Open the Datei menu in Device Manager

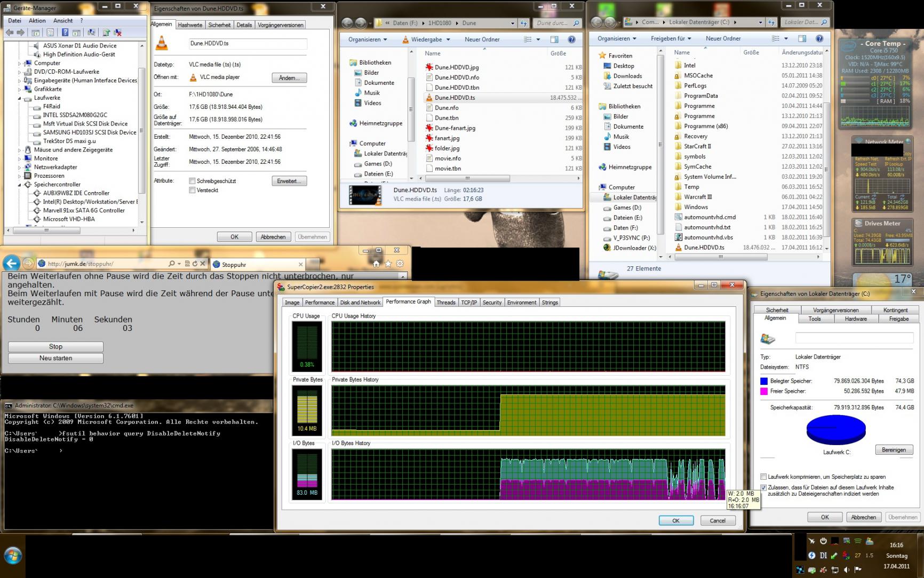pos(15,21)
